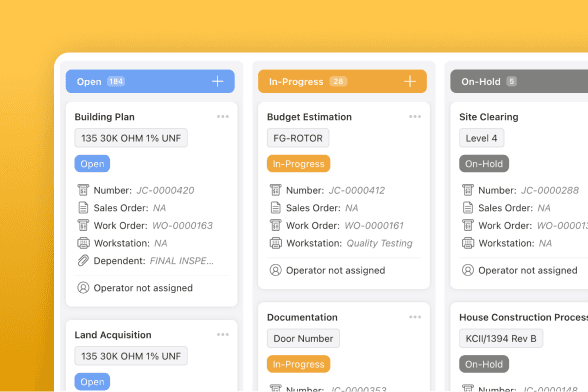
Task: Click the FG-ROTOR tag on Budget Estimation
Action: click(298, 138)
